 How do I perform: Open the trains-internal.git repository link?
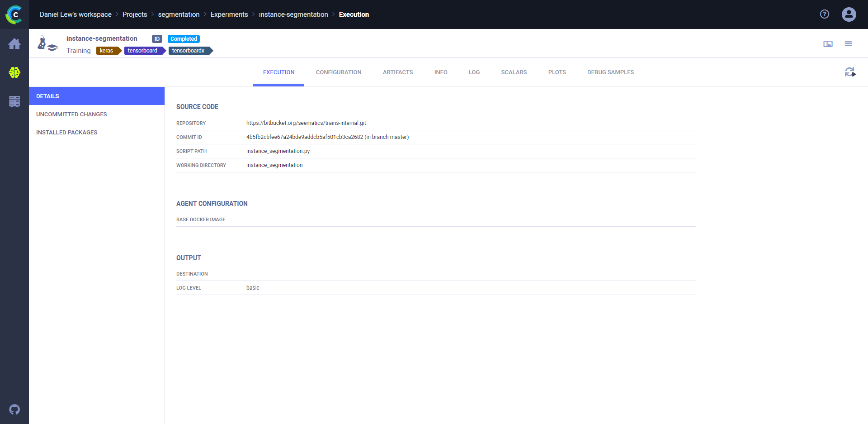click(x=306, y=123)
